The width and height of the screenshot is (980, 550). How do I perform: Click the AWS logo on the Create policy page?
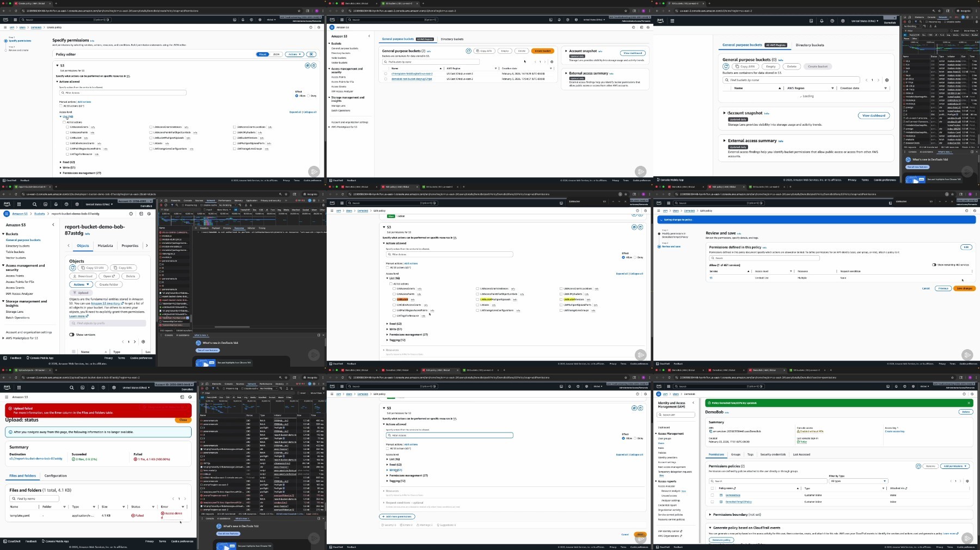(6, 20)
